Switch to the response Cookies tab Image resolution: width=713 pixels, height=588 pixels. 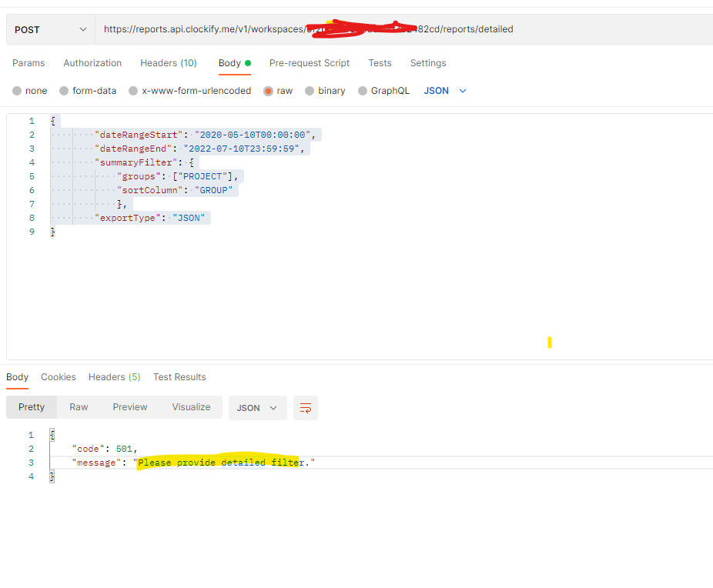(58, 377)
